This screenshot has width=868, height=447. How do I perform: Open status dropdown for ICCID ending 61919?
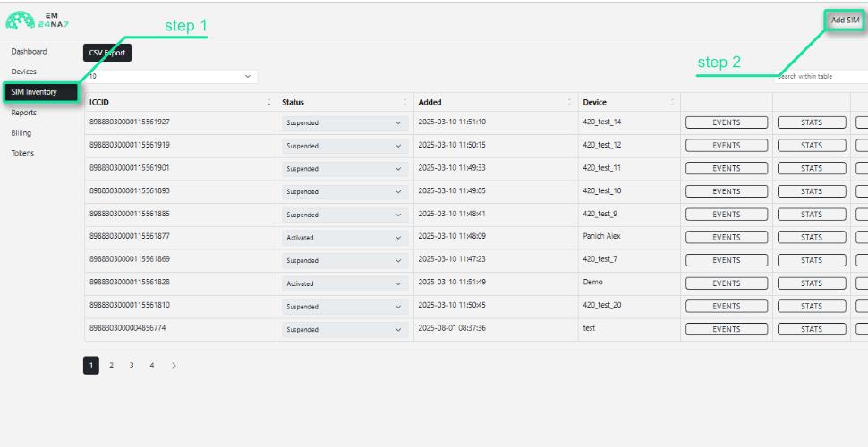tap(345, 146)
